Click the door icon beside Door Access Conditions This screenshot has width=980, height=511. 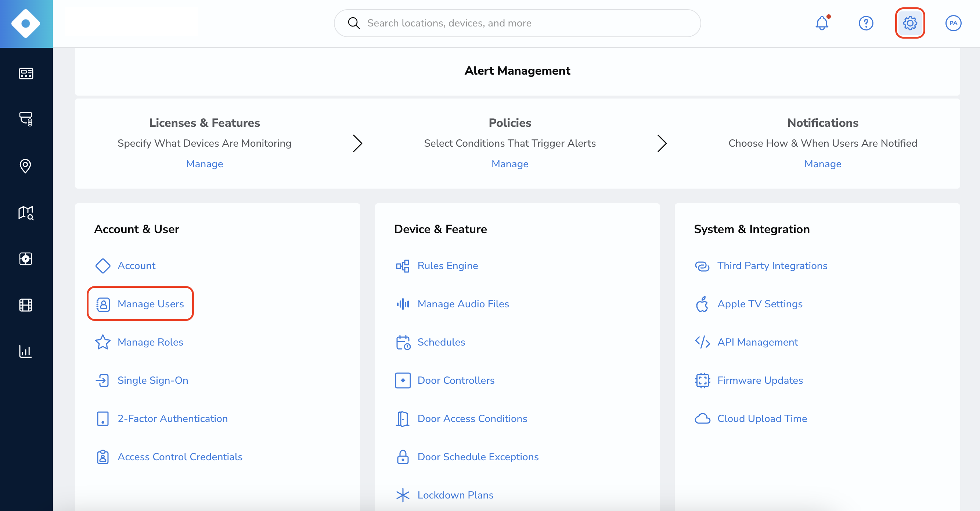403,418
